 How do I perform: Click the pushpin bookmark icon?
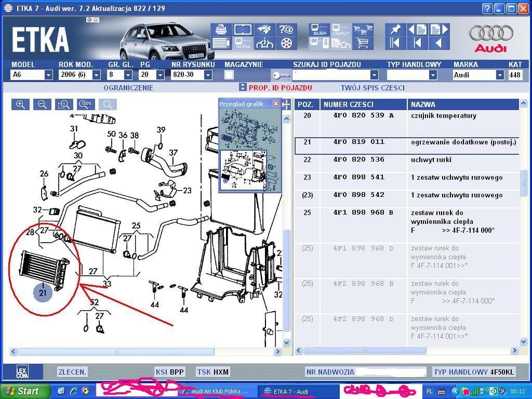click(395, 30)
